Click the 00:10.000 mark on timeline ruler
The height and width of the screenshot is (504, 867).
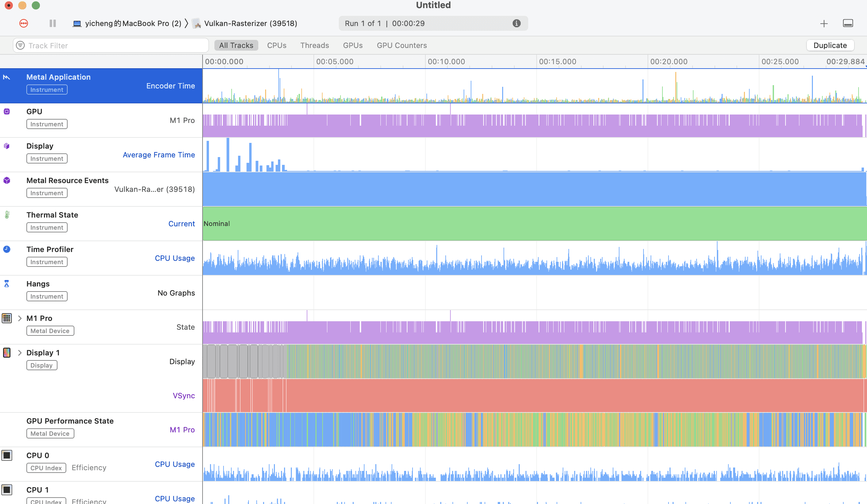446,61
